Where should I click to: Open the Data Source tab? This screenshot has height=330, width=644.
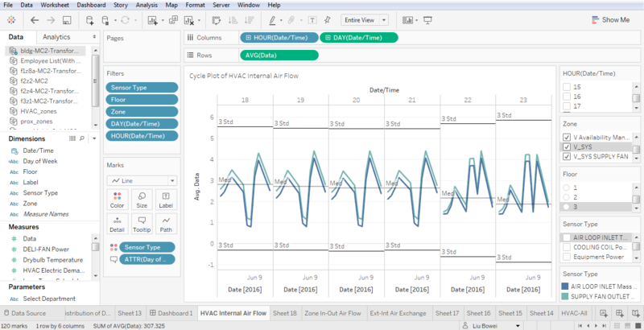coord(25,313)
